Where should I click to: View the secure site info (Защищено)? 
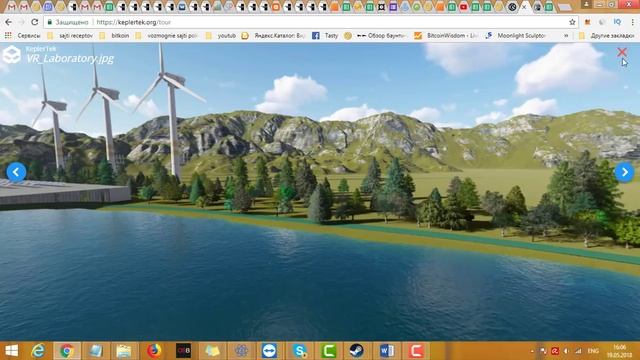[x=68, y=22]
